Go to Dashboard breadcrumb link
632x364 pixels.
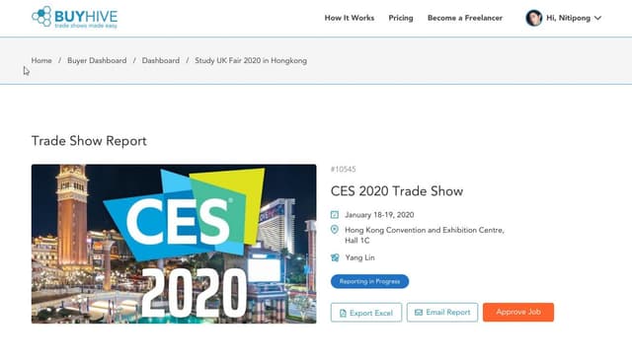tap(161, 61)
